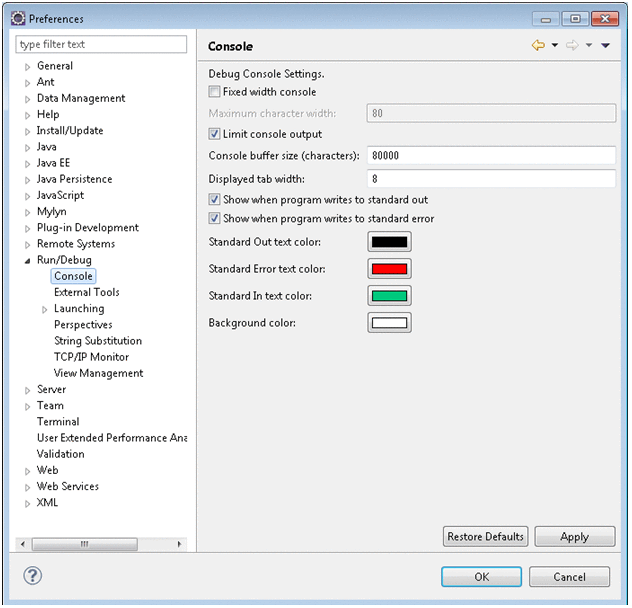
Task: Click the Console buffer size field
Action: pos(491,156)
